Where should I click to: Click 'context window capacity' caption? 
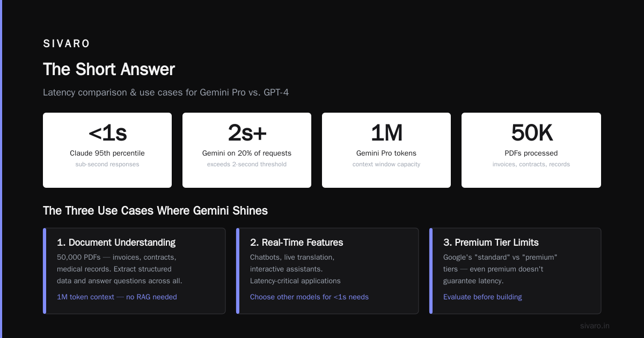point(386,164)
